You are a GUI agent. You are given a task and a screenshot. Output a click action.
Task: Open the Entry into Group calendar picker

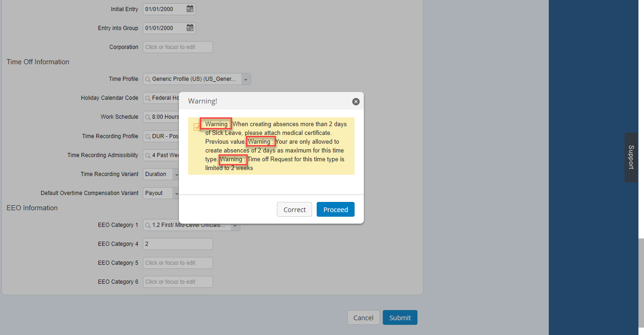tap(190, 28)
